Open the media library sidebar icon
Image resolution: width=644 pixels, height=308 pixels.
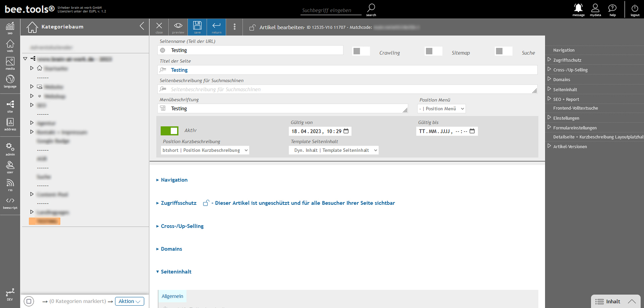(x=10, y=64)
